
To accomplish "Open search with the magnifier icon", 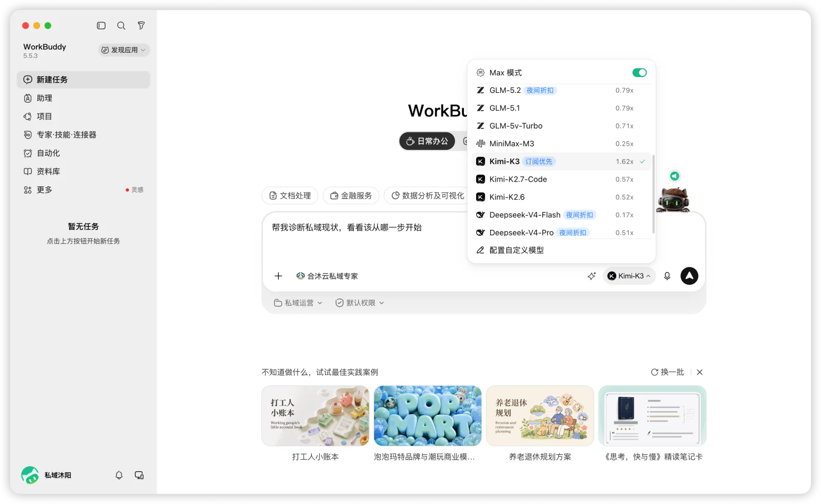I will click(x=121, y=26).
